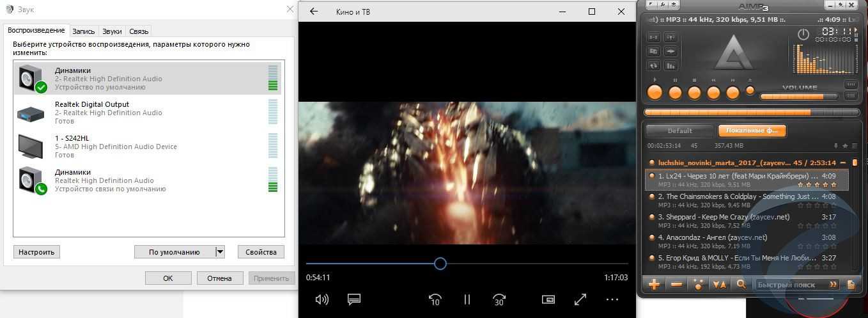
Task: Toggle the AIMP power timer button
Action: click(803, 35)
